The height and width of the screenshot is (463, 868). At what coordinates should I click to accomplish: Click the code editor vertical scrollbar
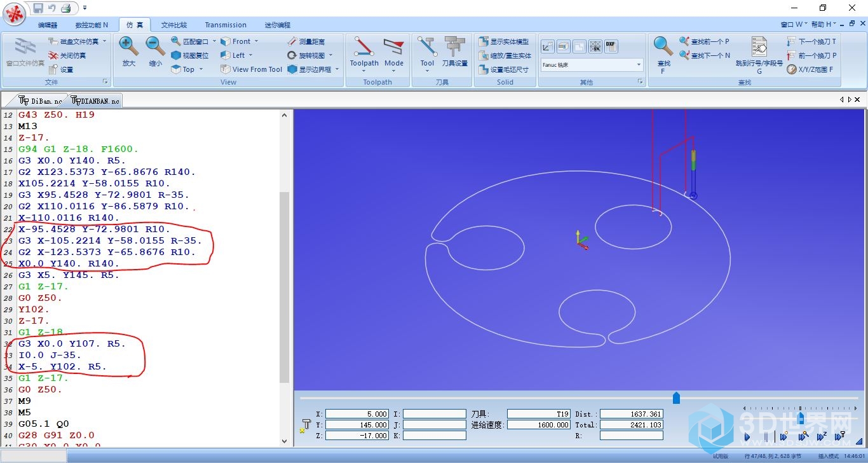[285, 278]
